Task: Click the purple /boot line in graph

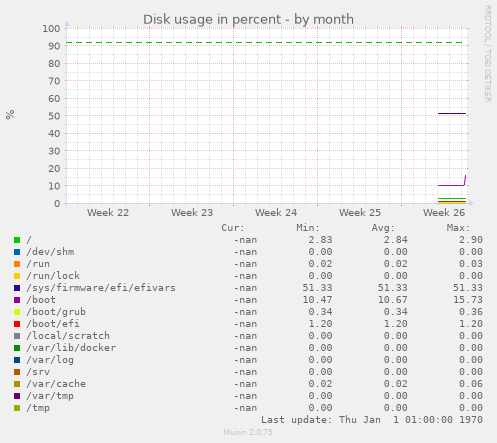Action: pyautogui.click(x=451, y=185)
